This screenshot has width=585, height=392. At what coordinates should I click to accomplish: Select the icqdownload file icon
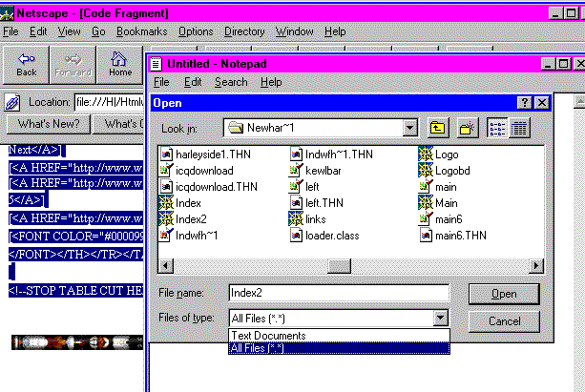tap(166, 171)
